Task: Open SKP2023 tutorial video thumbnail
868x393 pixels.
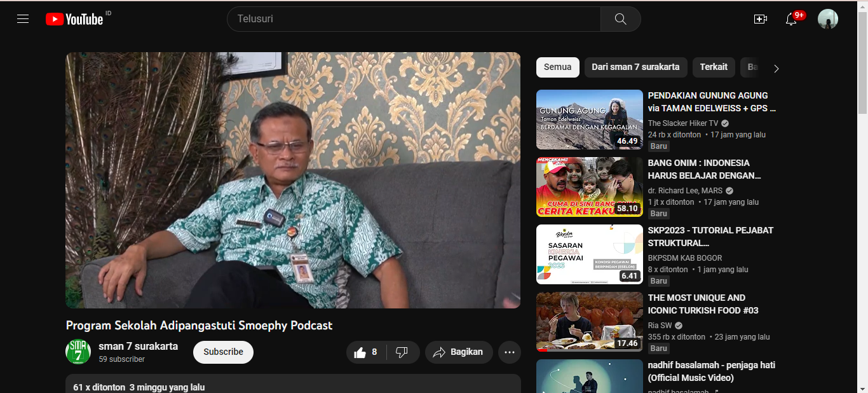Action: click(x=590, y=254)
